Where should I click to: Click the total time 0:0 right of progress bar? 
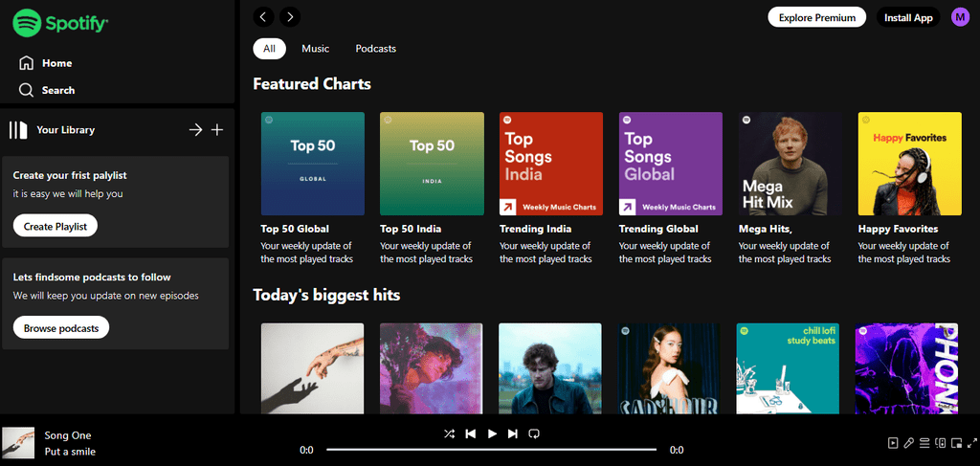point(677,450)
